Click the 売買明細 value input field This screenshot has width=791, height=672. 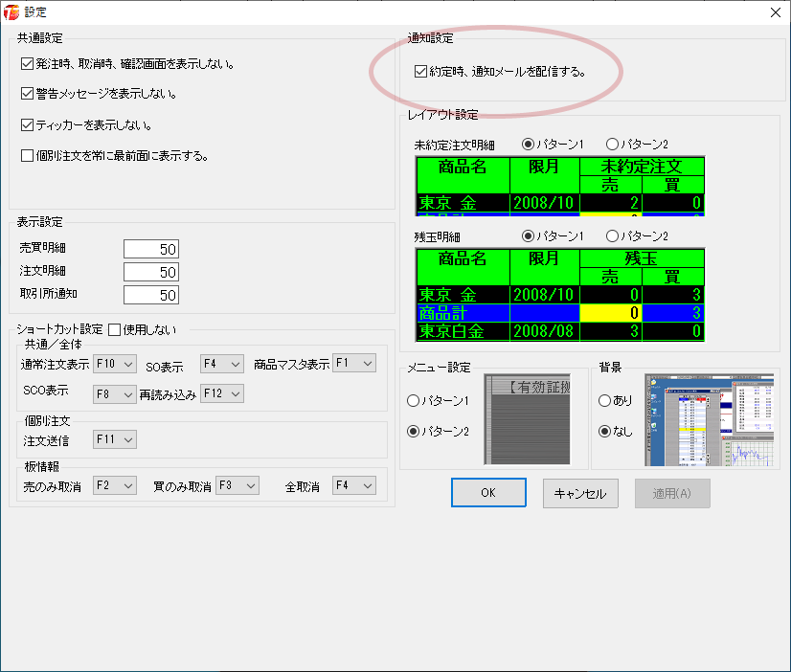pyautogui.click(x=150, y=248)
